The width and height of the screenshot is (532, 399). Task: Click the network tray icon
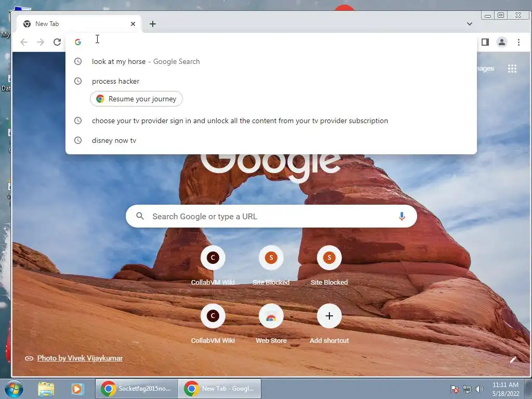coord(467,389)
